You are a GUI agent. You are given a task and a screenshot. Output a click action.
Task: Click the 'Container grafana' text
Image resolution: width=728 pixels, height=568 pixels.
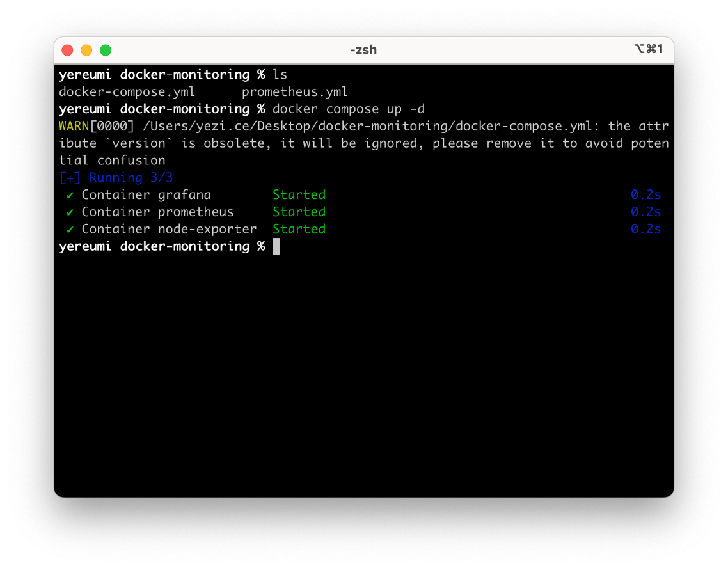click(146, 195)
